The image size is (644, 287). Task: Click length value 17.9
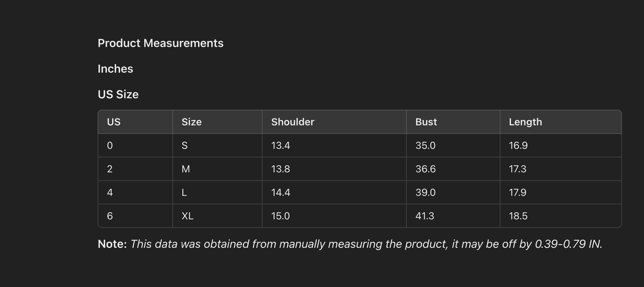pyautogui.click(x=517, y=193)
